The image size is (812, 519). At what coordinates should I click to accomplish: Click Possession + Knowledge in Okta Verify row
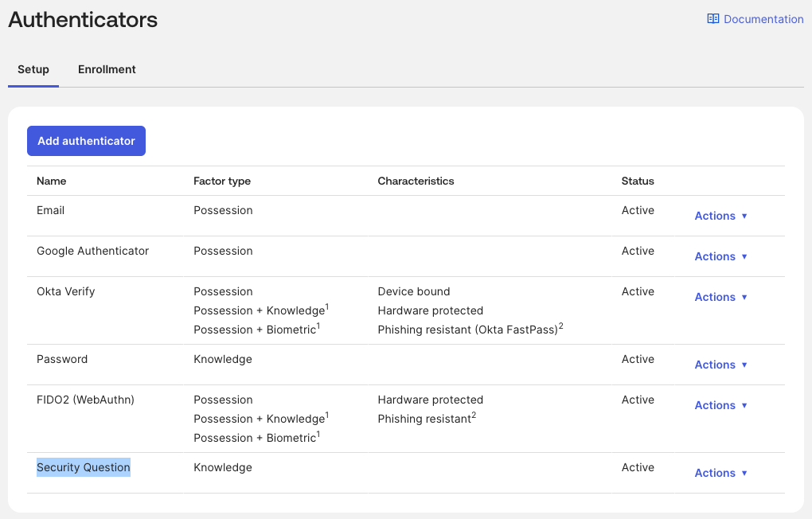[261, 310]
